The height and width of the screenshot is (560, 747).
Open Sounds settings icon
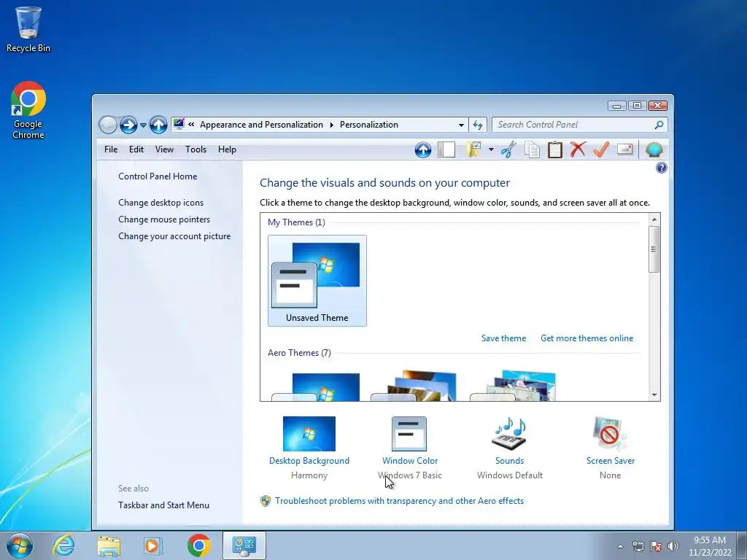point(509,434)
